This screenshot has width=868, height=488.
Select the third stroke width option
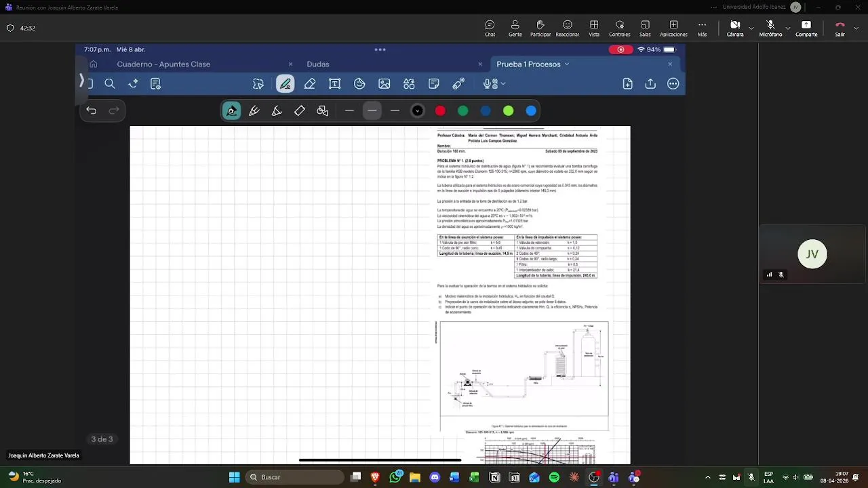pyautogui.click(x=395, y=110)
